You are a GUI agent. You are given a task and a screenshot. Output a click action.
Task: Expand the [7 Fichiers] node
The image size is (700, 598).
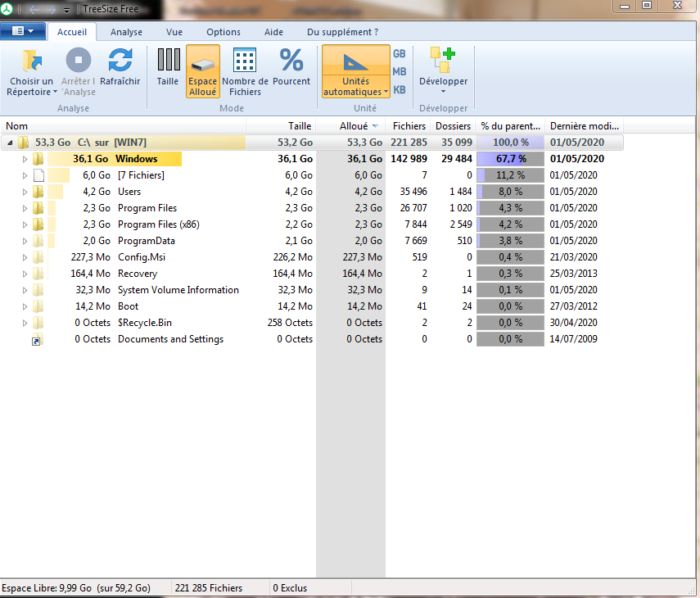coord(25,175)
